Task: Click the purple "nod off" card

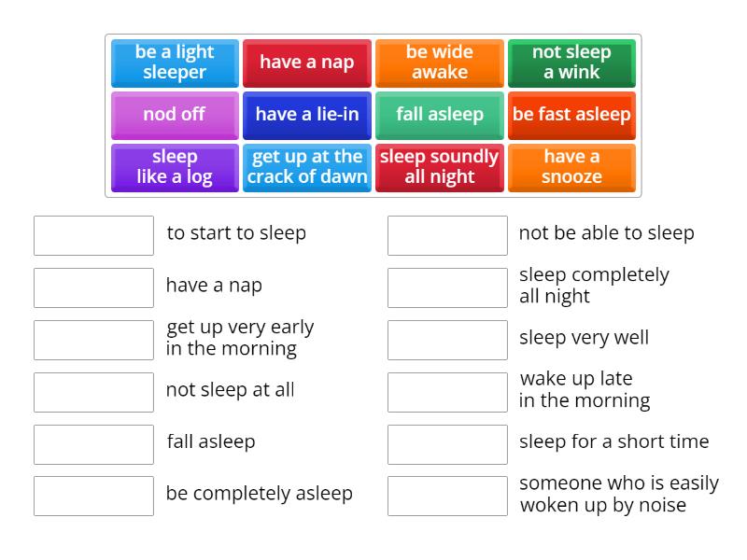Action: tap(174, 115)
